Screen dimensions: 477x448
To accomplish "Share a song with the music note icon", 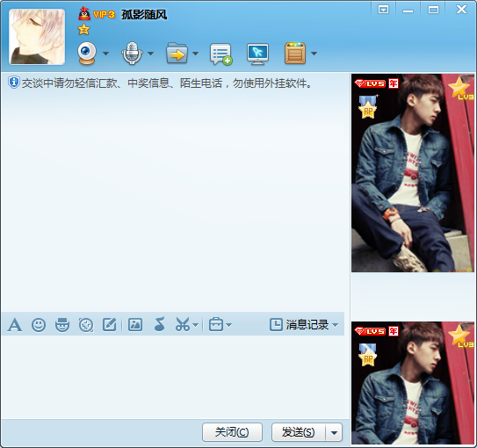I will point(159,324).
